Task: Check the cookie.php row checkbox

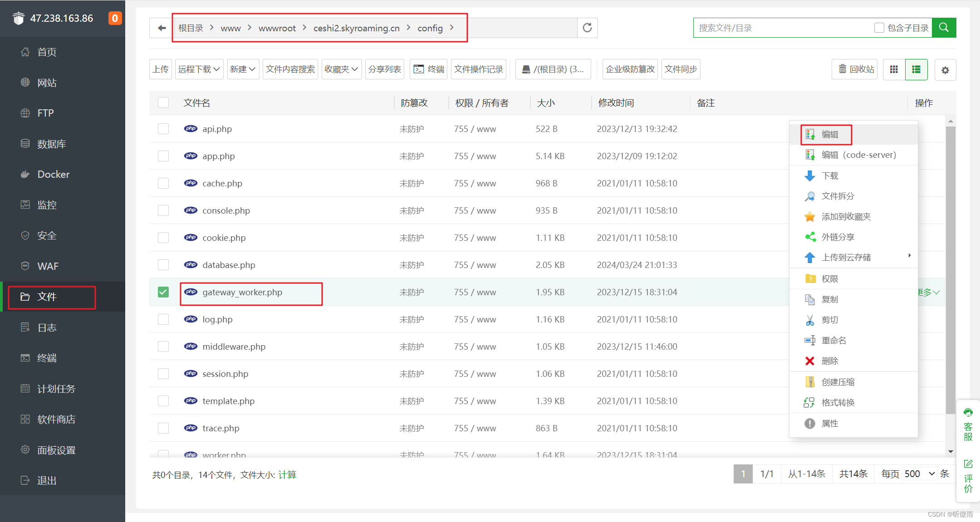Action: click(x=163, y=238)
